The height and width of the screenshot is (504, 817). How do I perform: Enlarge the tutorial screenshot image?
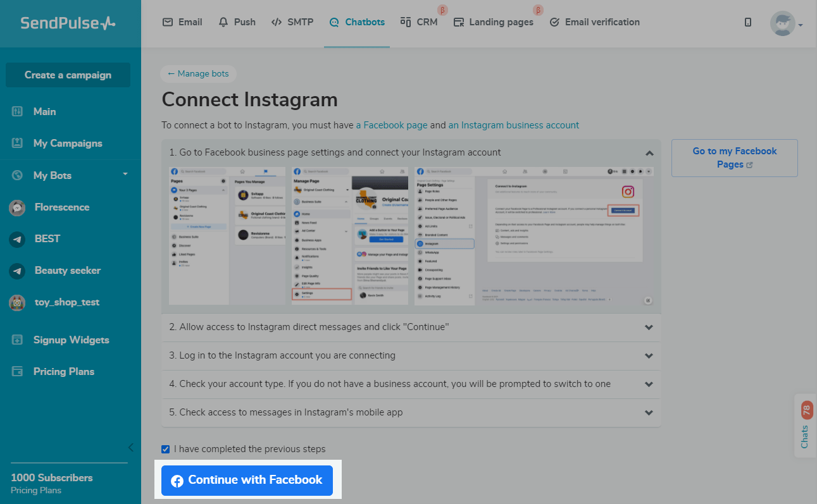(x=412, y=237)
